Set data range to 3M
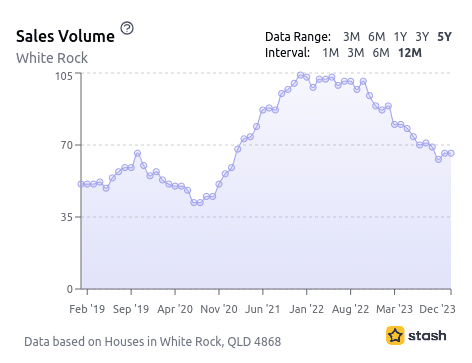The width and height of the screenshot is (472, 363). 351,37
